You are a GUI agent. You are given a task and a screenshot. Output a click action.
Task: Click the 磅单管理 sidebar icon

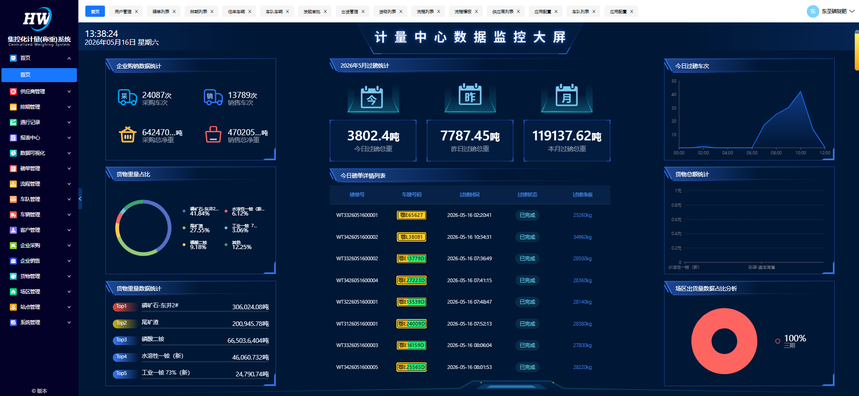tap(13, 168)
